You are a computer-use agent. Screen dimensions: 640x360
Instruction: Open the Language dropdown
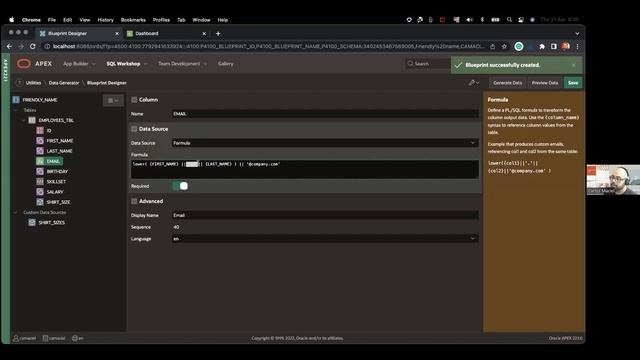(325, 239)
